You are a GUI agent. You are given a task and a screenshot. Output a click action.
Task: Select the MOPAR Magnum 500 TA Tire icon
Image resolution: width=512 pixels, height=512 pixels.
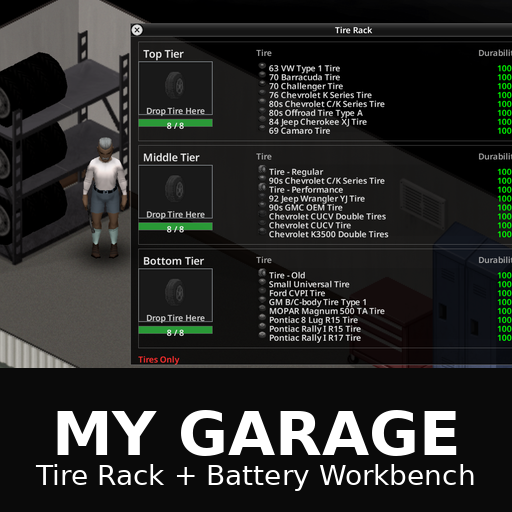pyautogui.click(x=262, y=309)
